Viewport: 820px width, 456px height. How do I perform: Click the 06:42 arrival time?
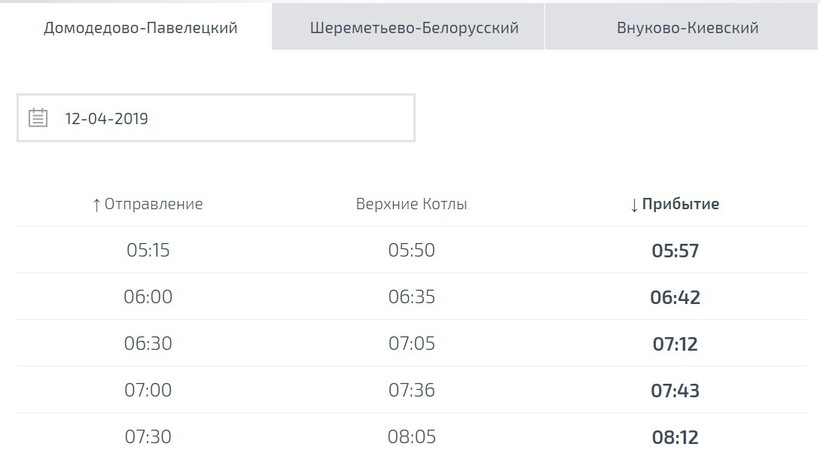click(x=675, y=297)
